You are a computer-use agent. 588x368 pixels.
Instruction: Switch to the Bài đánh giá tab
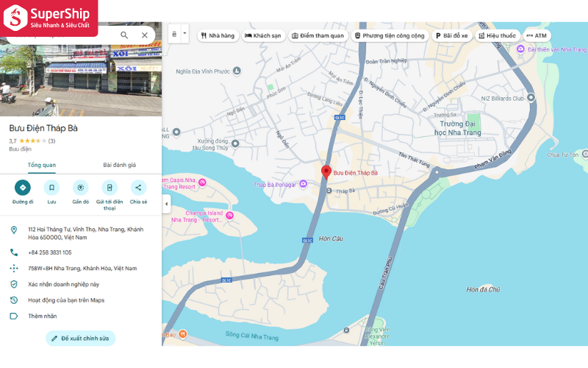[x=120, y=165]
